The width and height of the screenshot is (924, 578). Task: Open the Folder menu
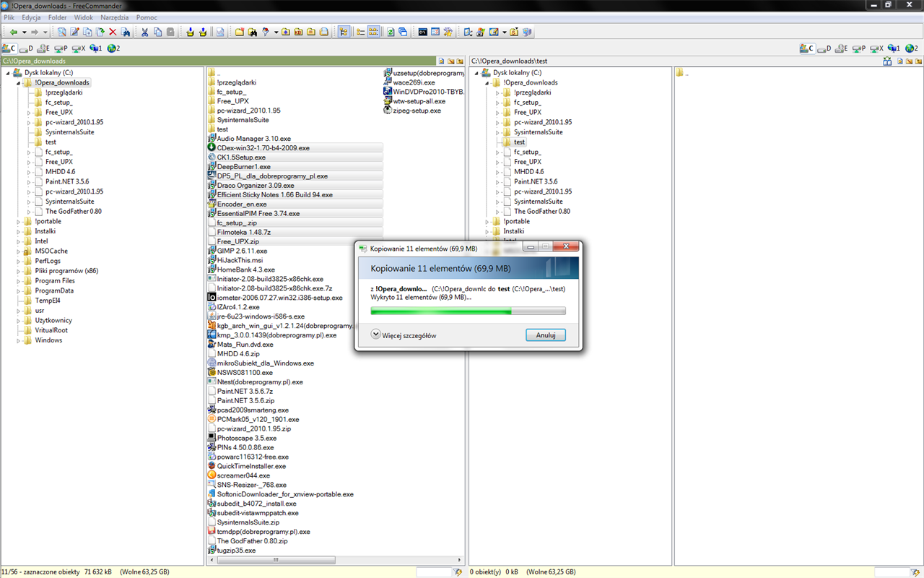pos(58,17)
